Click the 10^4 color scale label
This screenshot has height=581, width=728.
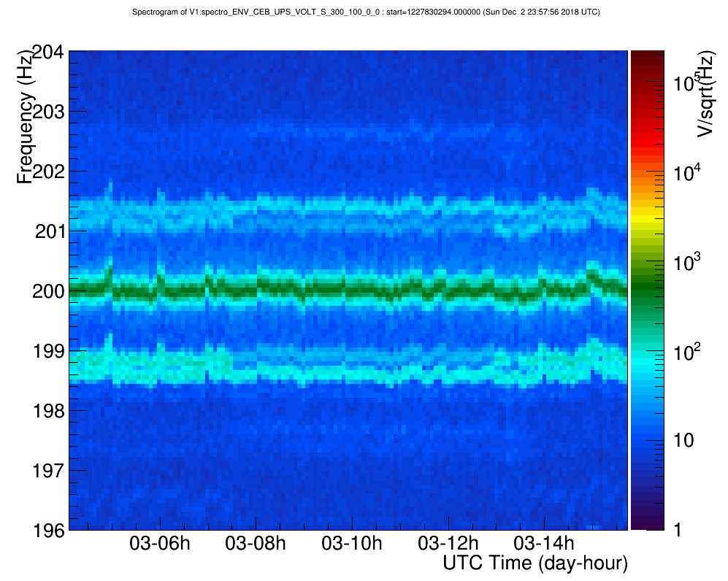(687, 173)
